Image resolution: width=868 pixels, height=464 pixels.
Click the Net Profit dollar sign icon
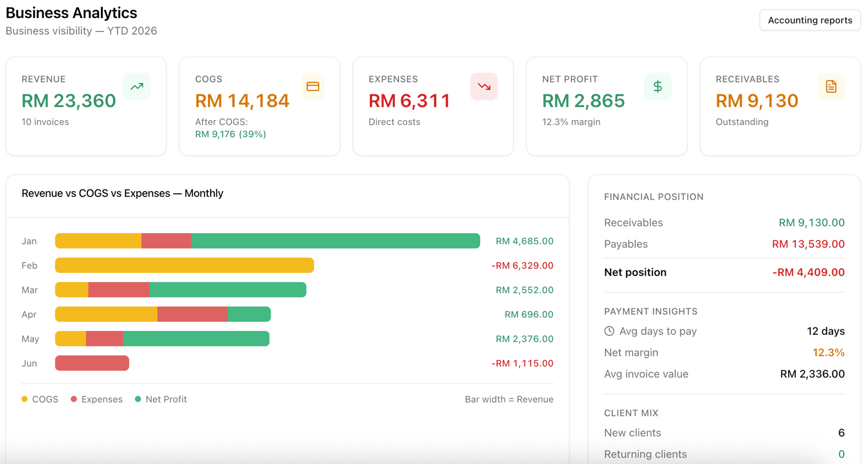[658, 86]
